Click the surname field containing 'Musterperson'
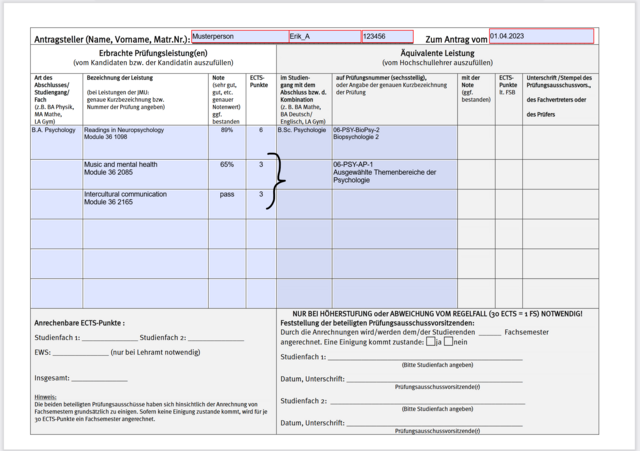 [238, 36]
